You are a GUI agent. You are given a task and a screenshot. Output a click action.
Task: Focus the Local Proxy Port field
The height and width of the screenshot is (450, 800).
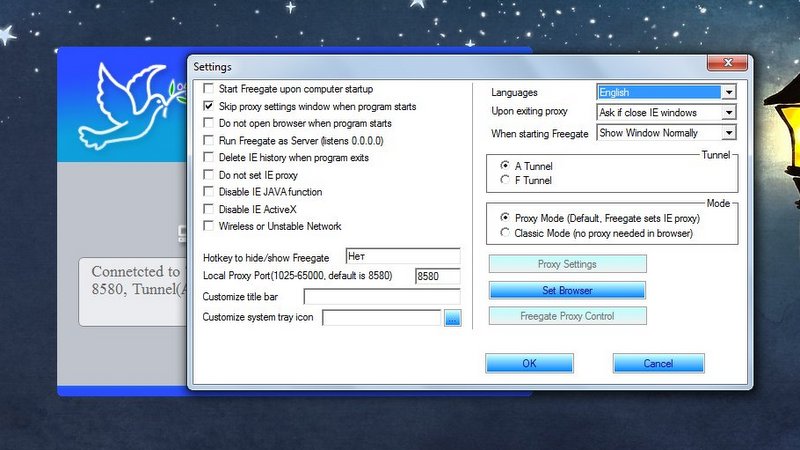point(438,276)
